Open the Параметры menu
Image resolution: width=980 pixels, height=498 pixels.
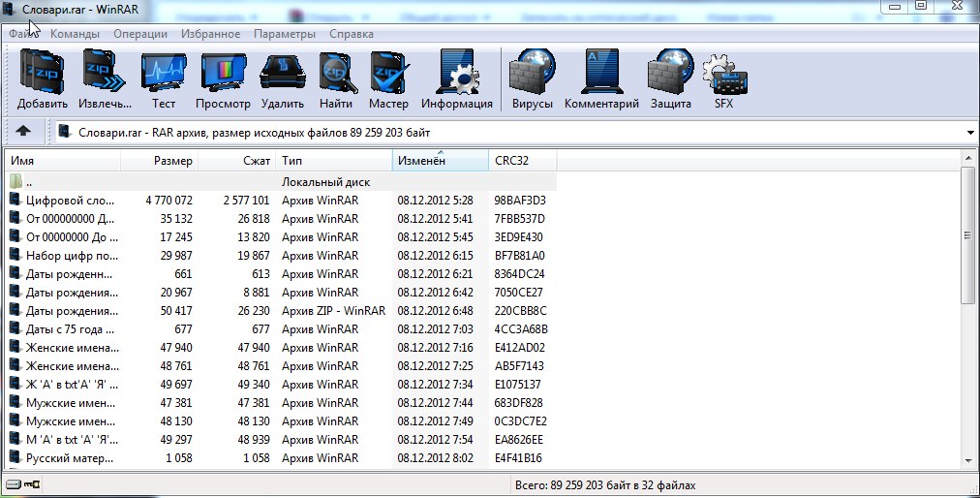click(284, 34)
